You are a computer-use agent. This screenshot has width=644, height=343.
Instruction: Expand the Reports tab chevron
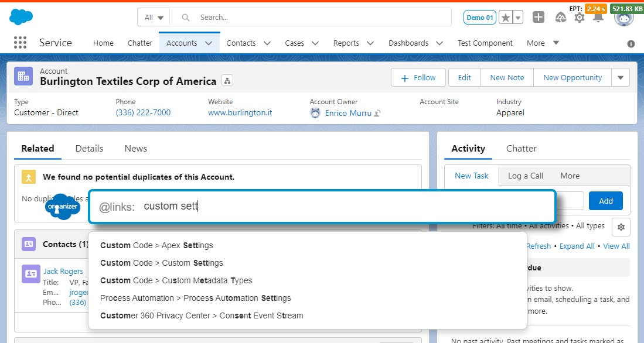click(x=370, y=43)
